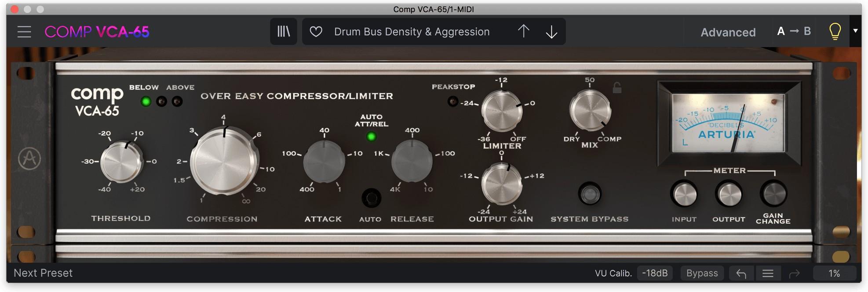
Task: Click the VU meter display
Action: [x=729, y=123]
